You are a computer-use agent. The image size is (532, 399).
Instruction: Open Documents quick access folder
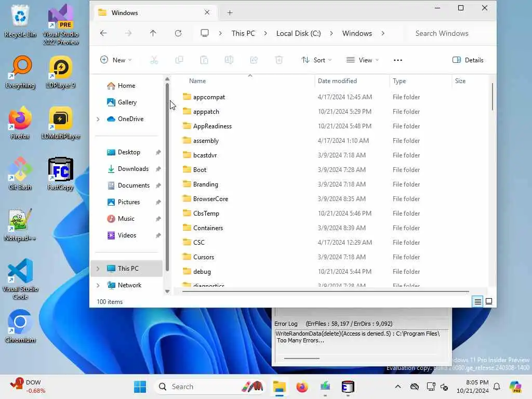coord(134,185)
